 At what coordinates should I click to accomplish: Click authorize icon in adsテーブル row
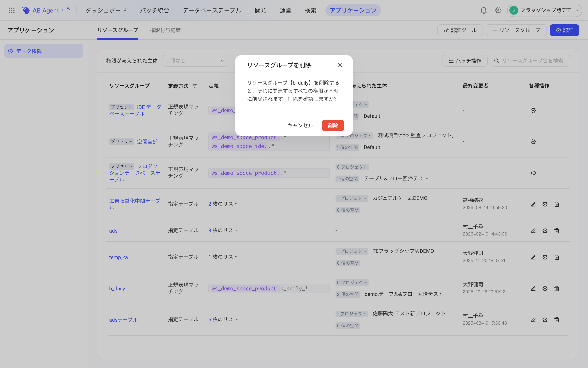tap(545, 320)
